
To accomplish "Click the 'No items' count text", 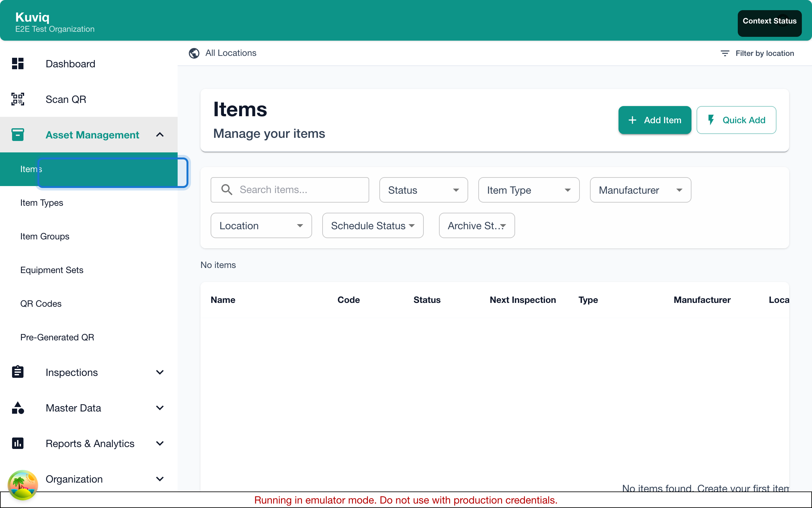I will 218,265.
